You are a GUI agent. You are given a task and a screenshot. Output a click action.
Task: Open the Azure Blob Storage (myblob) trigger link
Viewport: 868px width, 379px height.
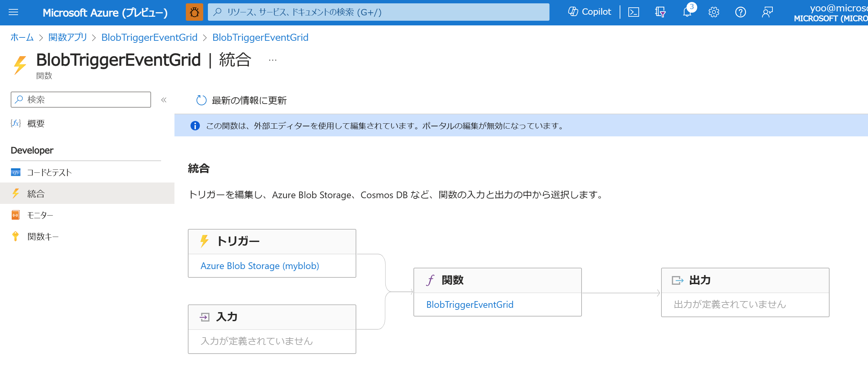(260, 266)
